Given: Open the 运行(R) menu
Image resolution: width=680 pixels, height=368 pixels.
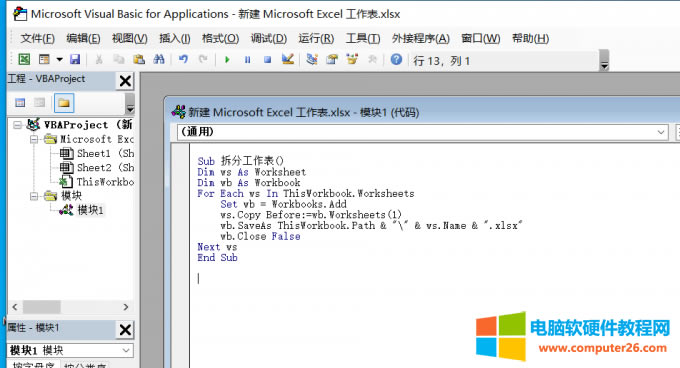Looking at the screenshot, I should 316,39.
